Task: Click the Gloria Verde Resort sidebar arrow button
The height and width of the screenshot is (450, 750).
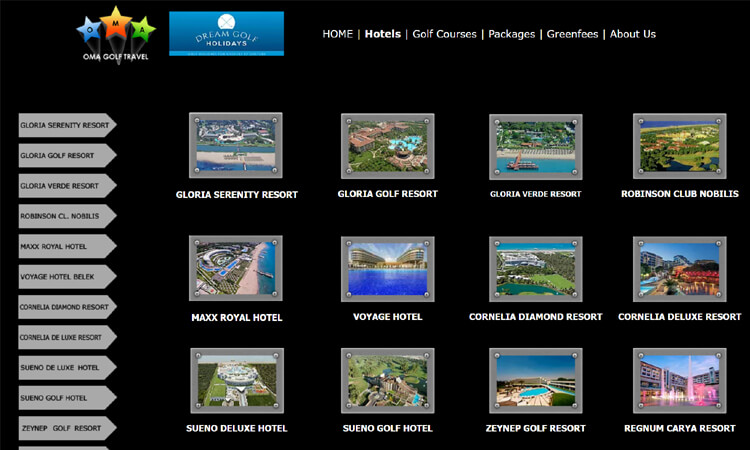Action: (67, 186)
